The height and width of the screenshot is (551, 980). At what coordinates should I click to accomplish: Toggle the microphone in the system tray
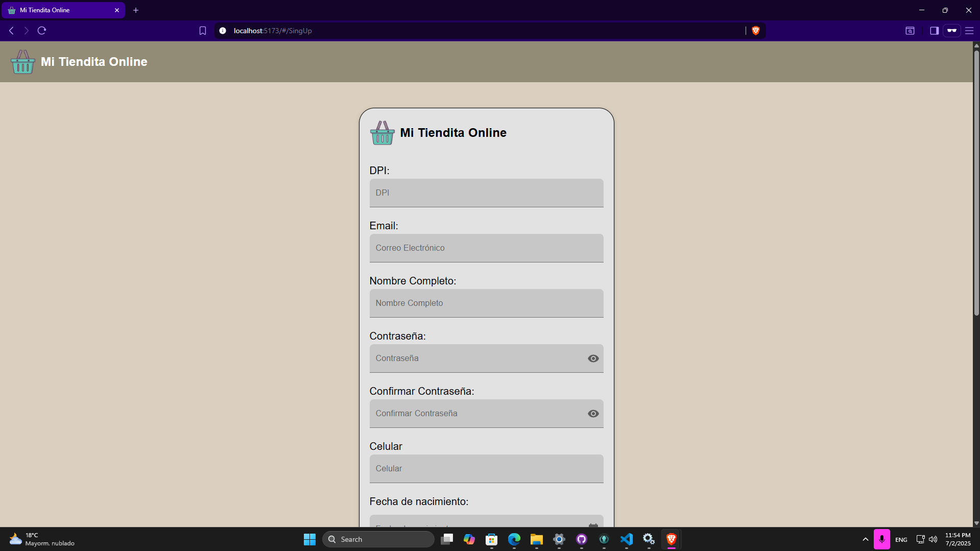point(881,539)
